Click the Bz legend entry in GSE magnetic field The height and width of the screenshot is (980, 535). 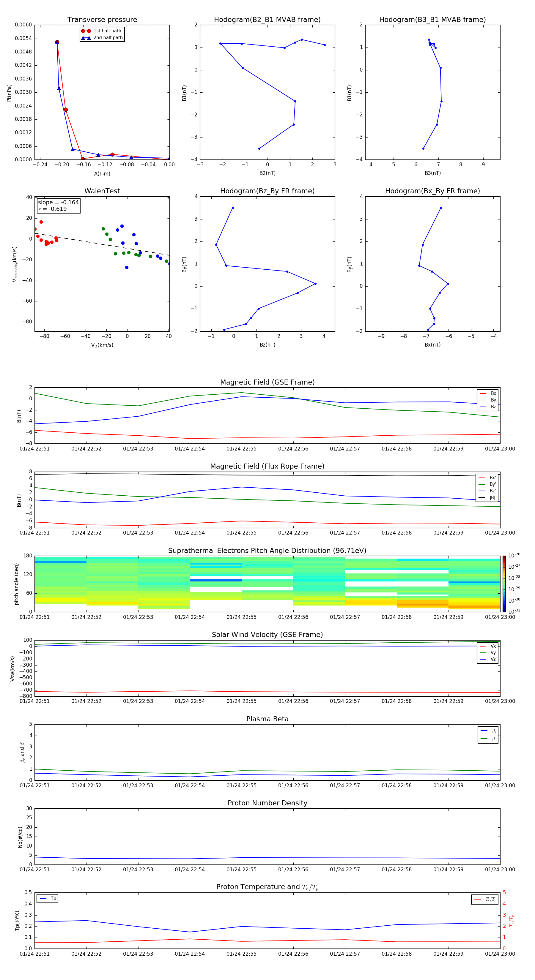488,407
